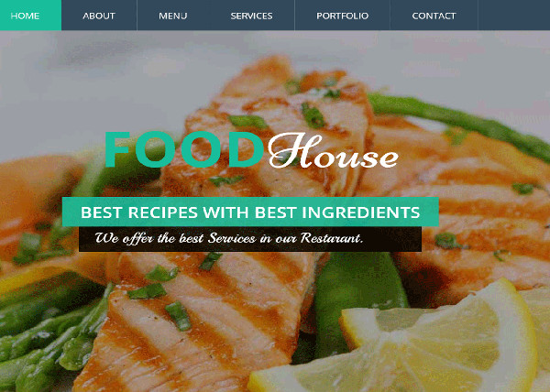The width and height of the screenshot is (550, 392).
Task: Navigate to the CONTACT page
Action: [434, 16]
